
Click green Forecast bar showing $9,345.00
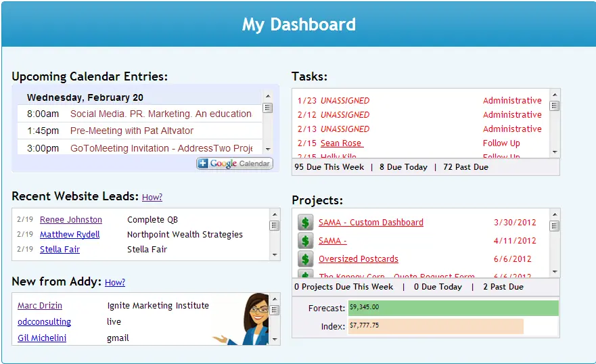(x=453, y=308)
